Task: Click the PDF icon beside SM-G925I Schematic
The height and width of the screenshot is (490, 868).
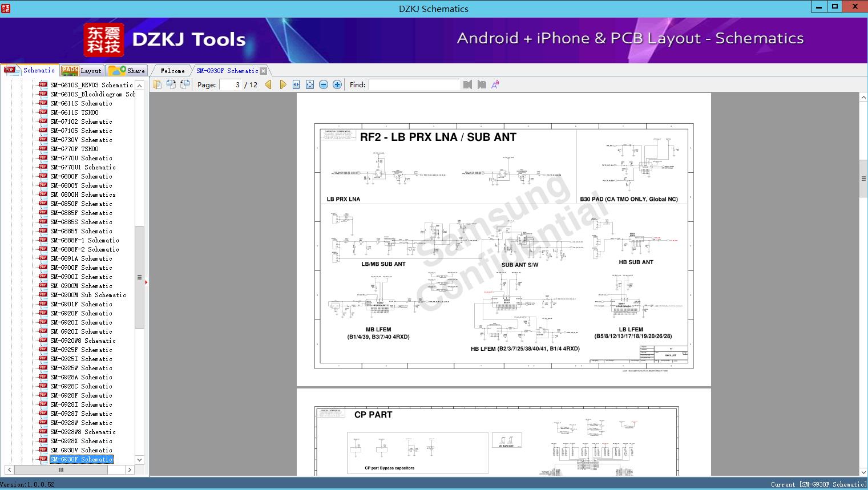Action: 43,358
